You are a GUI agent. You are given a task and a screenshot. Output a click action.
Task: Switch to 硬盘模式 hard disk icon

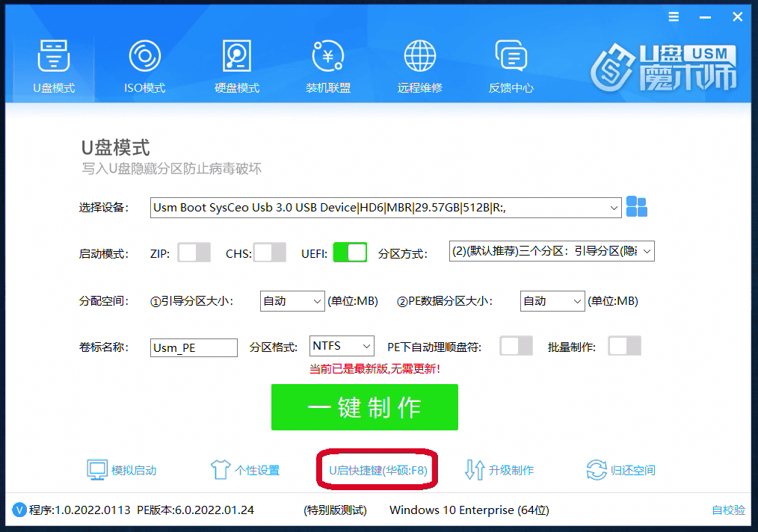(x=237, y=57)
